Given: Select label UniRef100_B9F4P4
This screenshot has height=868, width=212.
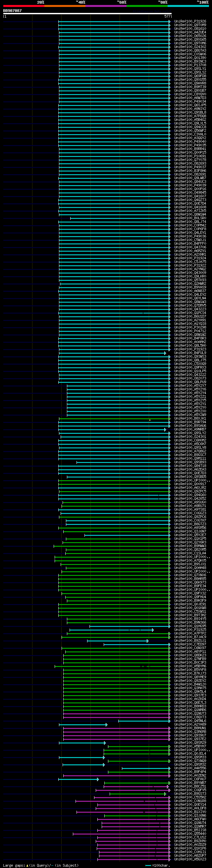Looking at the screenshot, I should (x=190, y=772).
